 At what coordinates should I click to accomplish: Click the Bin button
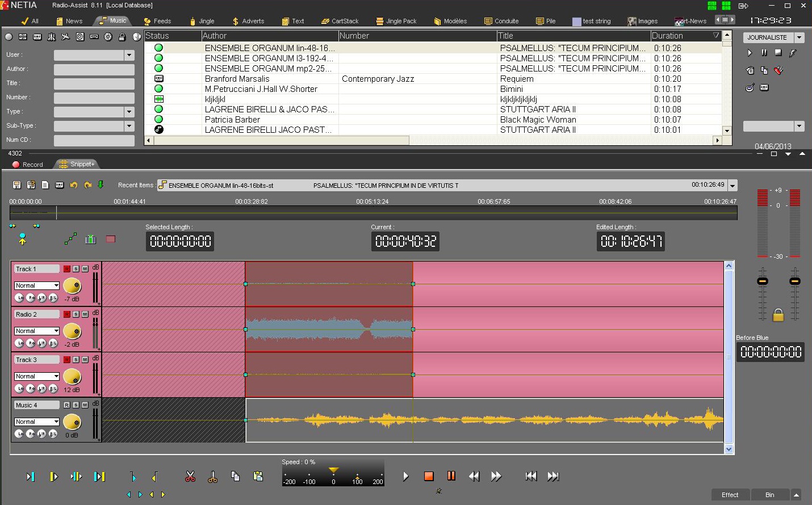[769, 495]
